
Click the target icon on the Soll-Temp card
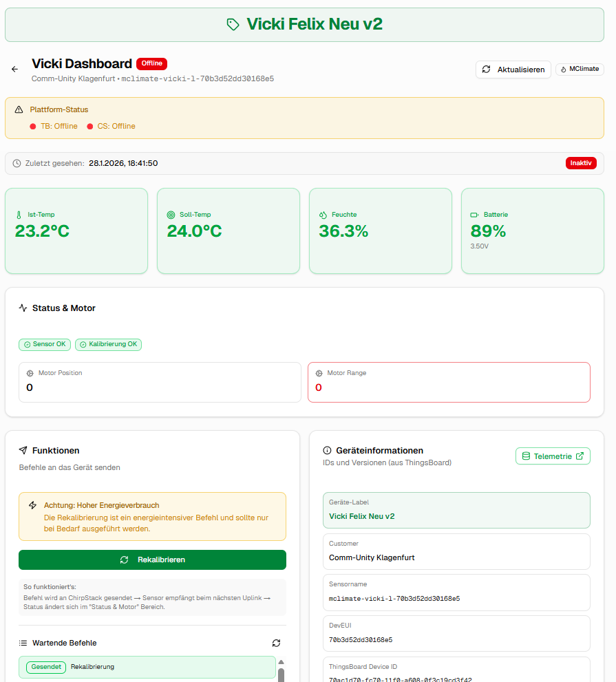(x=169, y=214)
